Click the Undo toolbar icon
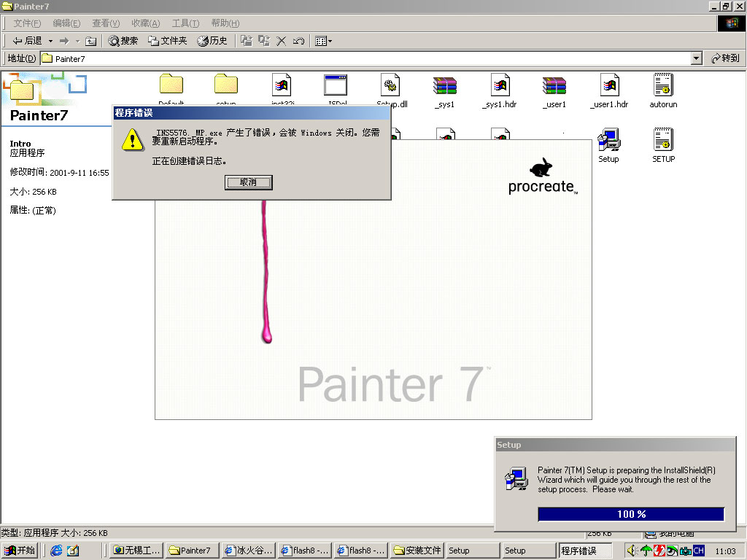Screen dimensions: 747x560 click(x=298, y=41)
